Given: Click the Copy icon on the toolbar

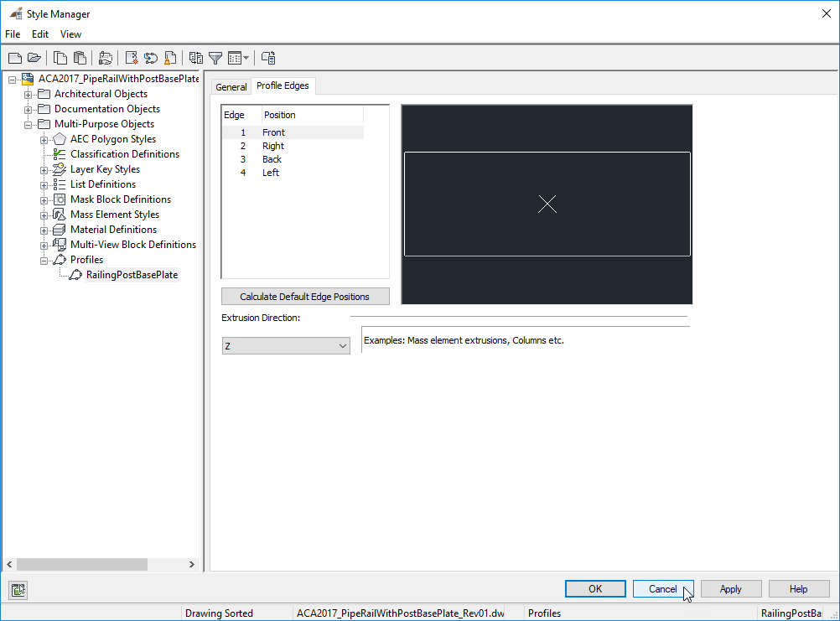Looking at the screenshot, I should point(60,57).
